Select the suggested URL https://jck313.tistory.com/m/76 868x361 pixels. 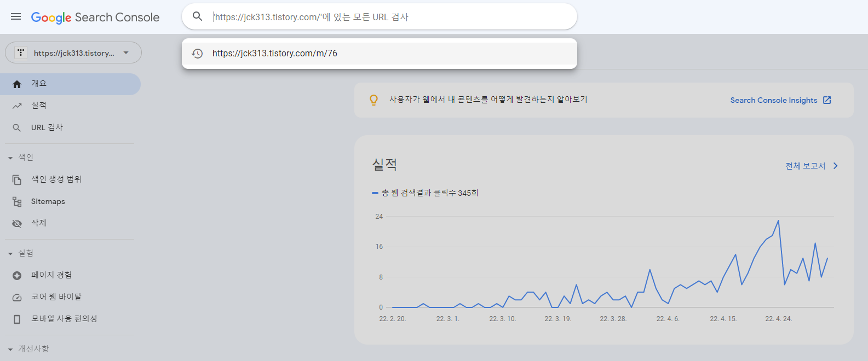tap(380, 54)
